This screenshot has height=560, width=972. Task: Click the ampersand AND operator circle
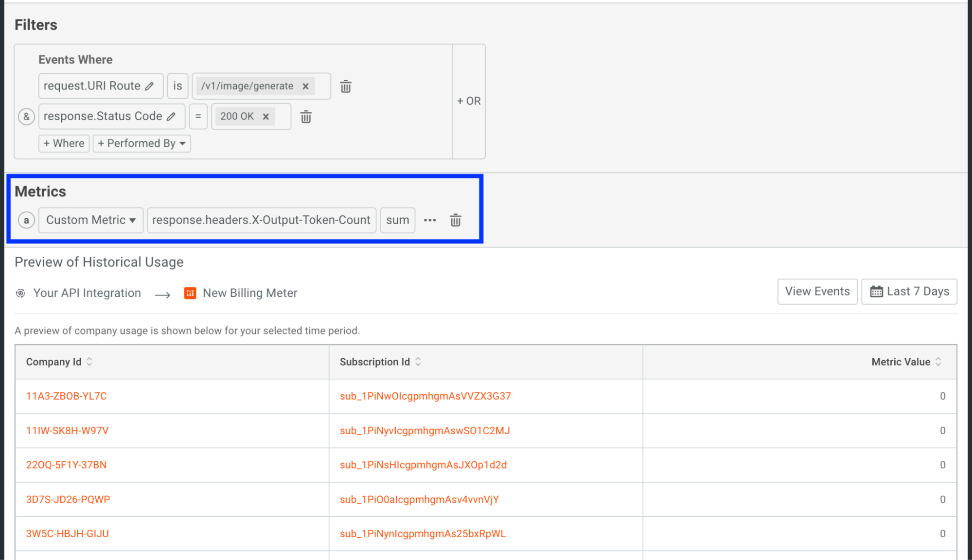(x=26, y=117)
